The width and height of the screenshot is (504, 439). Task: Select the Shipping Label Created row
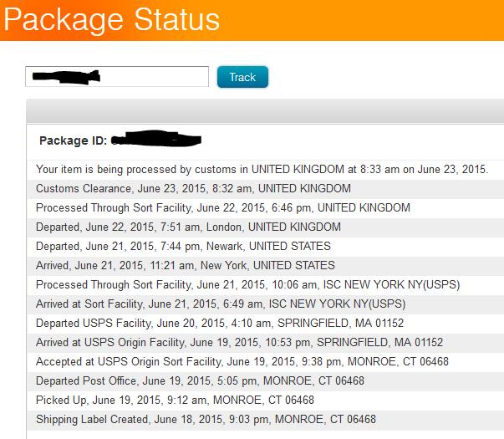(206, 419)
